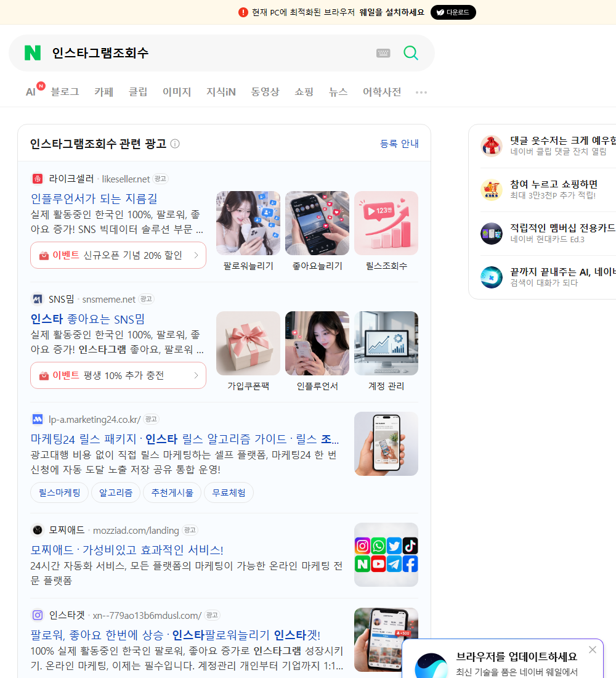The height and width of the screenshot is (678, 616).
Task: Switch to the 뉴스 tab
Action: [x=338, y=92]
